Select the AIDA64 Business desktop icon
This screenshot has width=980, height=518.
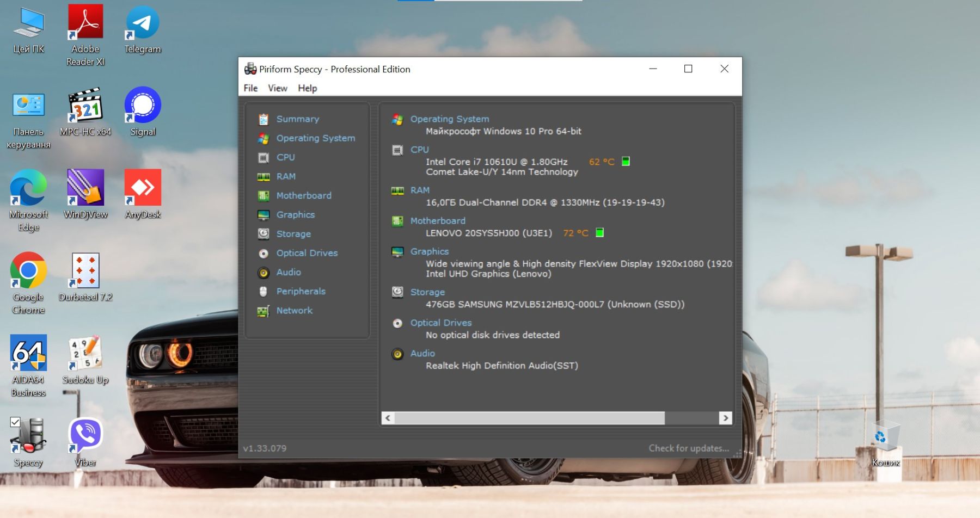[28, 366]
